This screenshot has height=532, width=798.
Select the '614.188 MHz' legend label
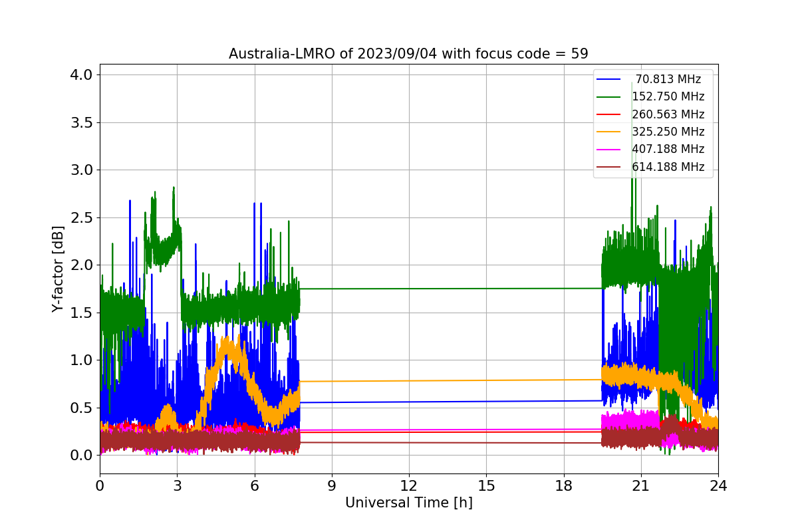(668, 167)
